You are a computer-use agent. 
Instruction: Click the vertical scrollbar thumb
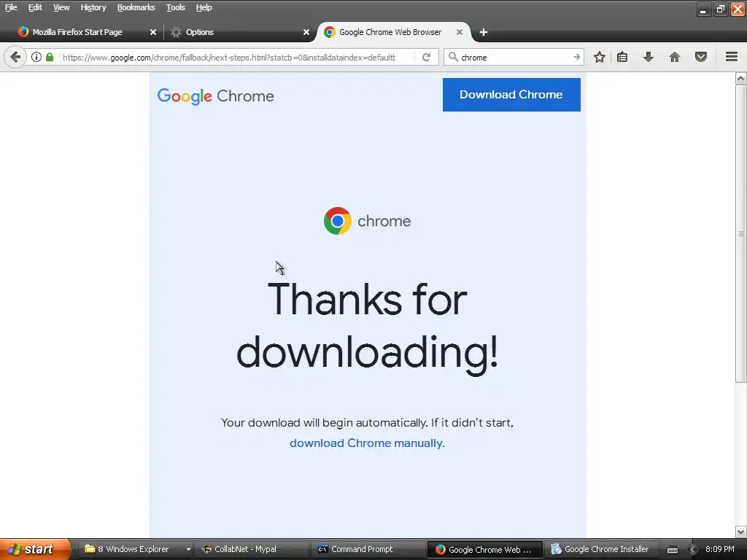pyautogui.click(x=741, y=233)
